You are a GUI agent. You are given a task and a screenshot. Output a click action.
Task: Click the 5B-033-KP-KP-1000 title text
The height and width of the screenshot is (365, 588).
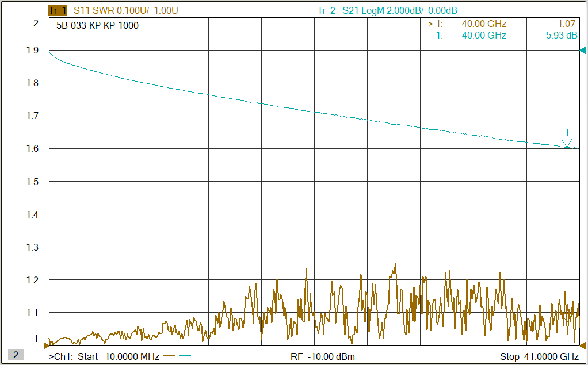tap(97, 25)
